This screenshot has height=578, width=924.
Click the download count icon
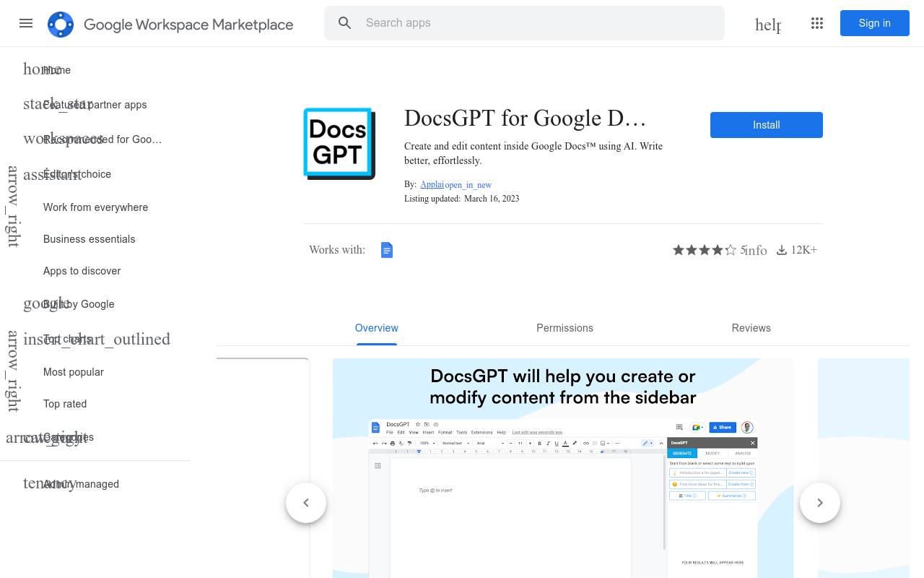pyautogui.click(x=782, y=250)
